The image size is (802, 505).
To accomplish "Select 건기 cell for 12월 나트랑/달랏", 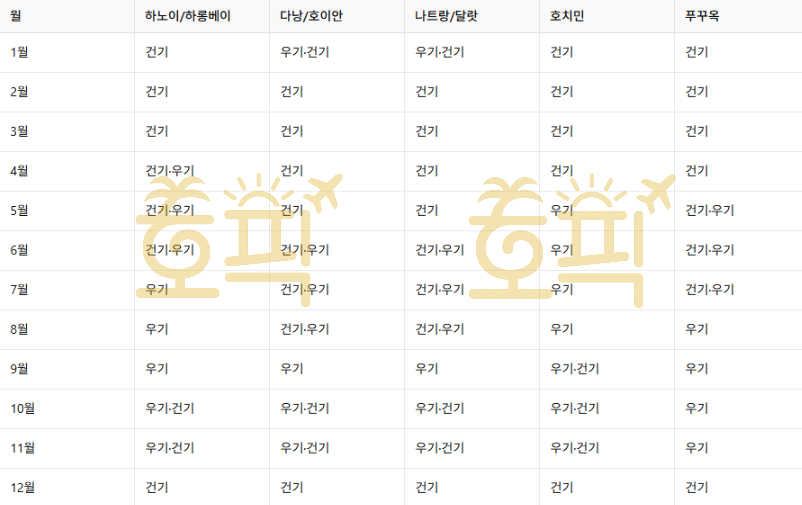I will [427, 488].
